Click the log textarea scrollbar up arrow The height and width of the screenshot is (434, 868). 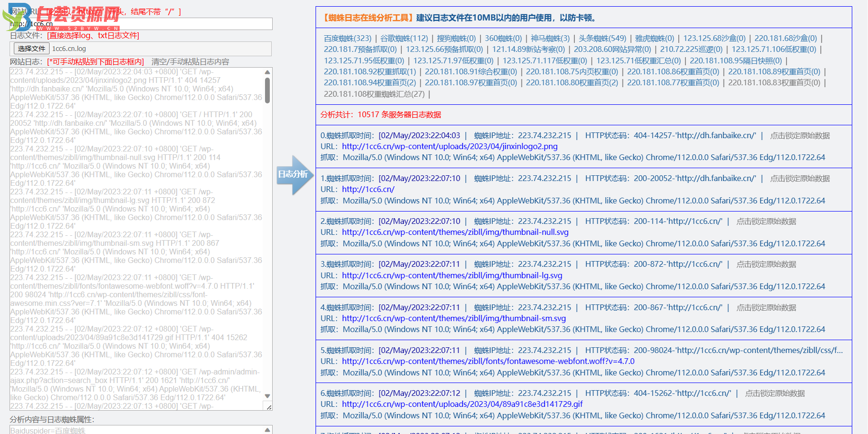point(267,72)
